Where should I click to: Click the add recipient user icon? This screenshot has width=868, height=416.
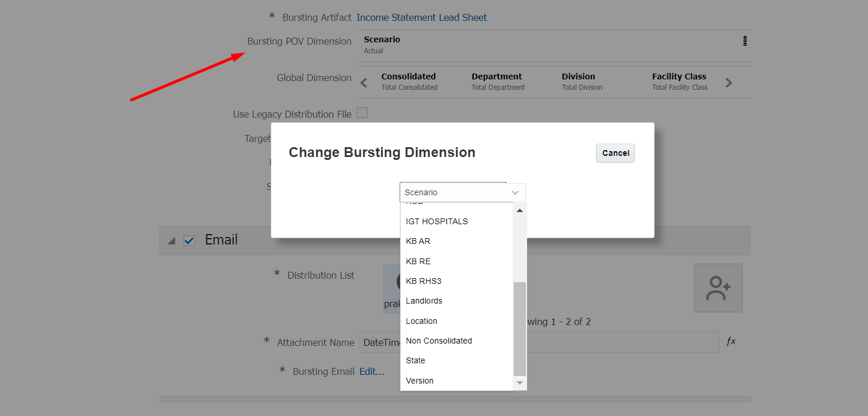click(718, 288)
